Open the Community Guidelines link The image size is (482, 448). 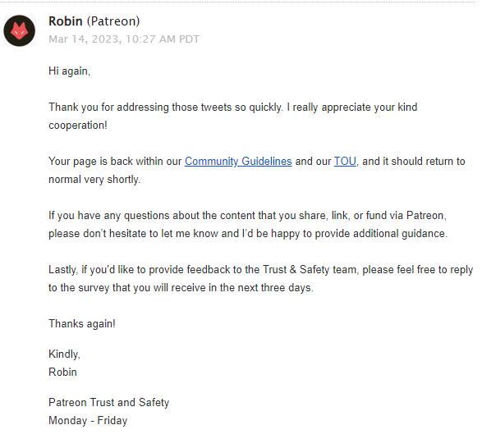coord(238,162)
